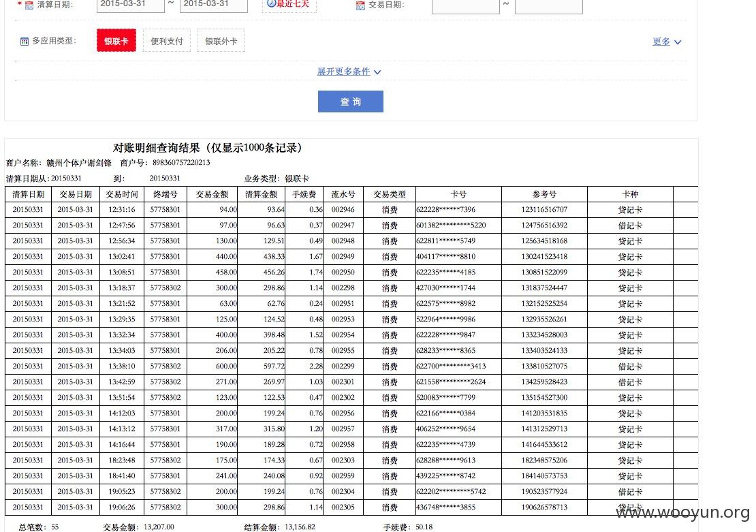Click transaction time 14:12:03
756x532 pixels.
[122, 413]
